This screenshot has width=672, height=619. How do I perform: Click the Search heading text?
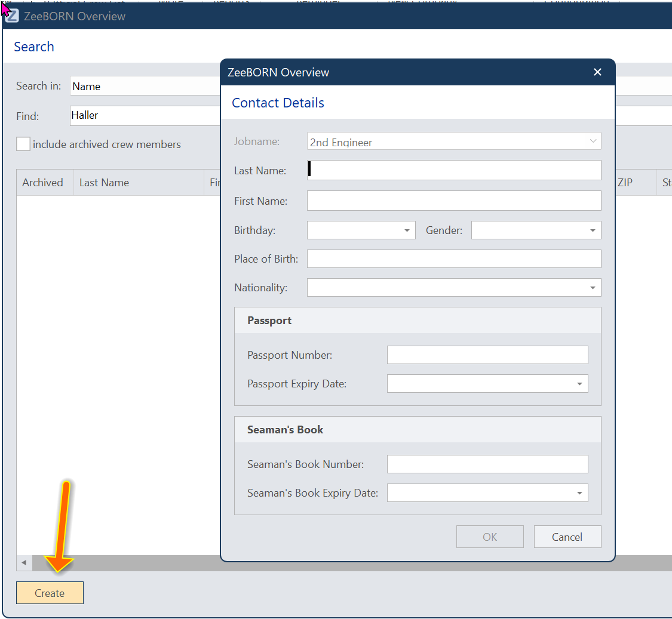pyautogui.click(x=34, y=47)
